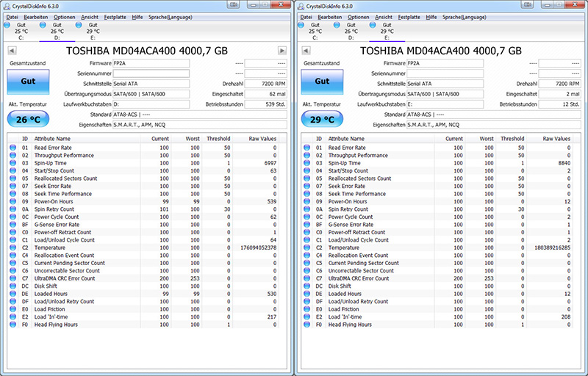Click 26 °C temperature button
This screenshot has height=376, width=588.
click(28, 120)
